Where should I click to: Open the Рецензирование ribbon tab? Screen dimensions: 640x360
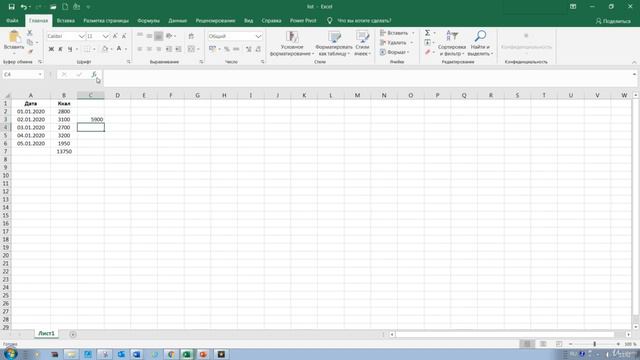(215, 20)
